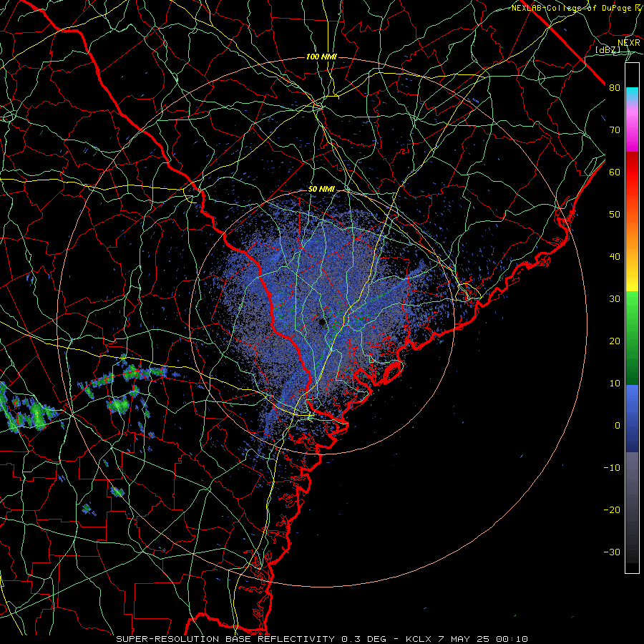Click the 50 value on dBZ scale
This screenshot has height=644, width=644.
pyautogui.click(x=615, y=215)
